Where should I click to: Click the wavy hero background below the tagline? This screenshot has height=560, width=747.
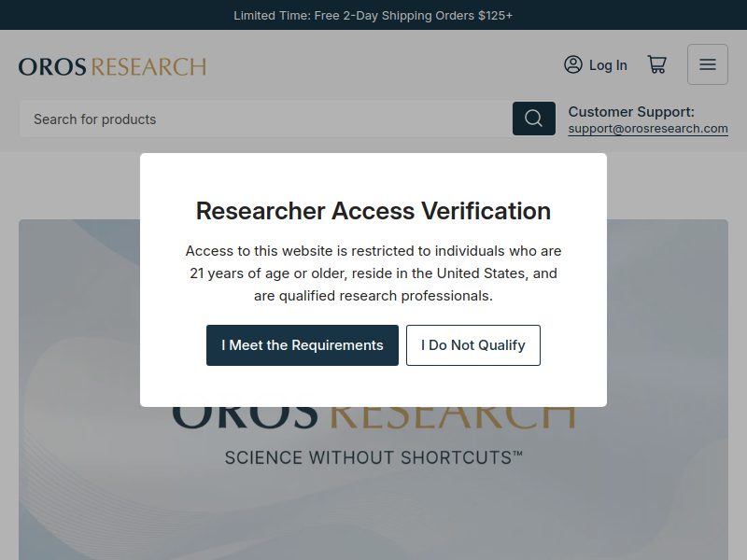click(x=373, y=513)
